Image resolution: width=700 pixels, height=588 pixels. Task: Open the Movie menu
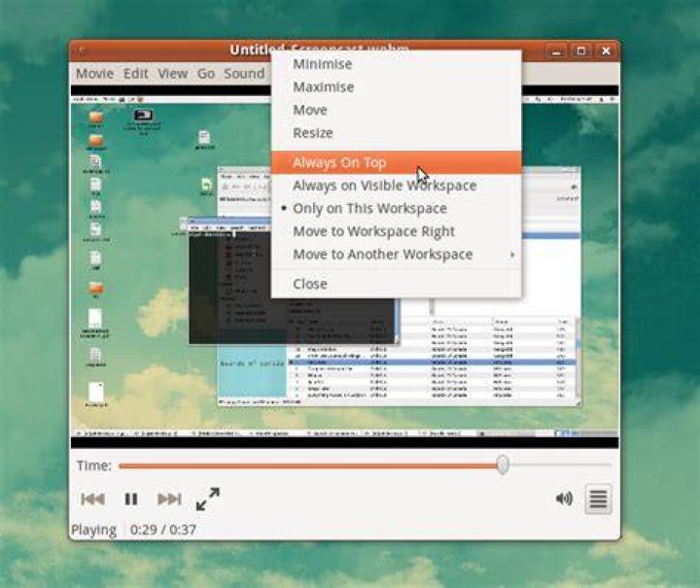pyautogui.click(x=94, y=74)
